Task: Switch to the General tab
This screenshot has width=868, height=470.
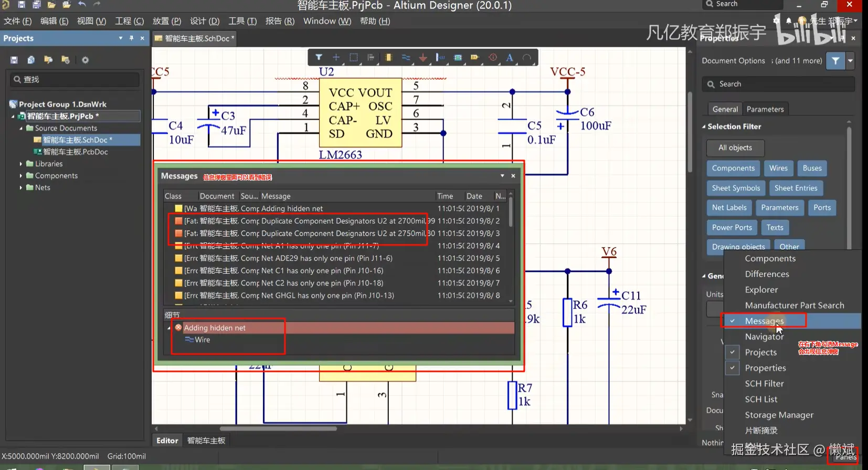Action: tap(725, 109)
